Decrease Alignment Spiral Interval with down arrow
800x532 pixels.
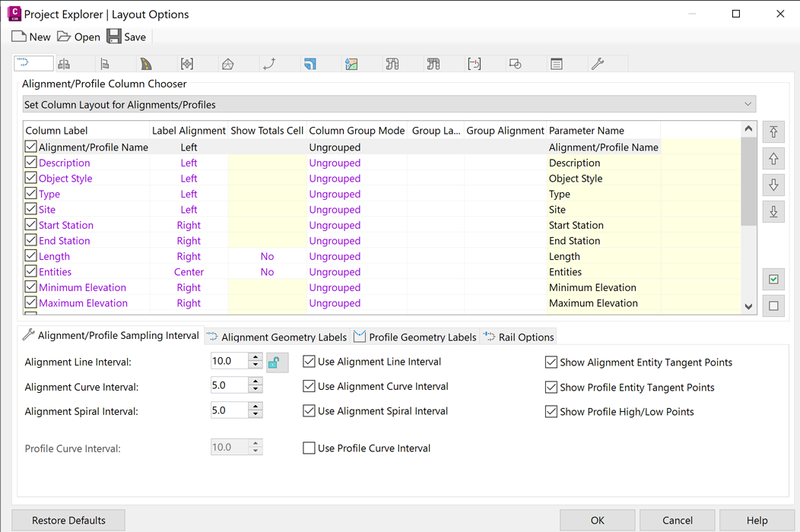[x=256, y=414]
